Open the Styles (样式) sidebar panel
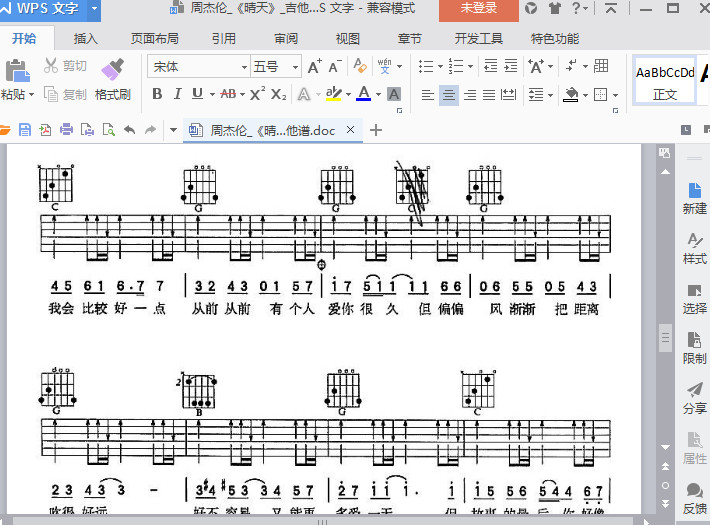Image resolution: width=710 pixels, height=525 pixels. 695,249
